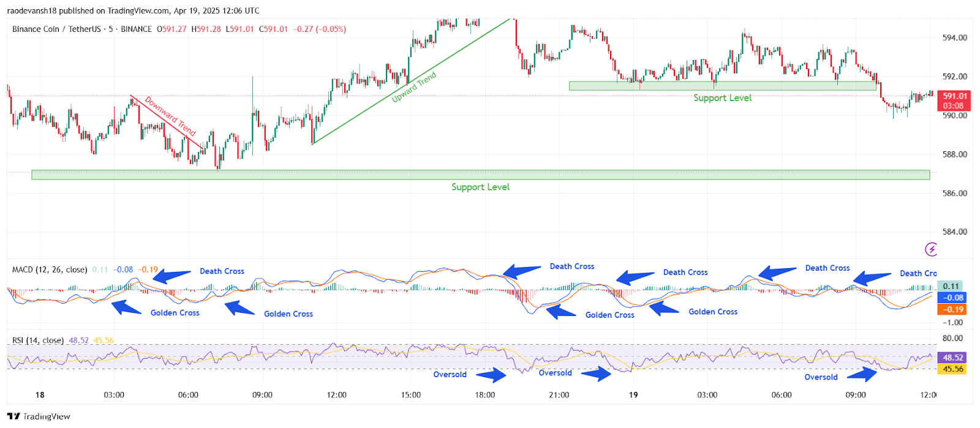This screenshot has height=428, width=980.
Task: Click the Support Level label near 592.00 zone
Action: point(722,98)
